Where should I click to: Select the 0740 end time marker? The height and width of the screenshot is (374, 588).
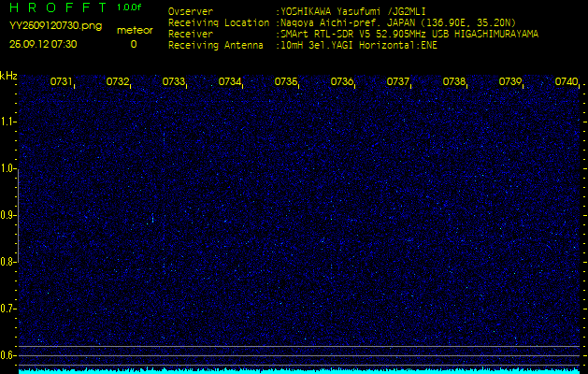(x=566, y=82)
